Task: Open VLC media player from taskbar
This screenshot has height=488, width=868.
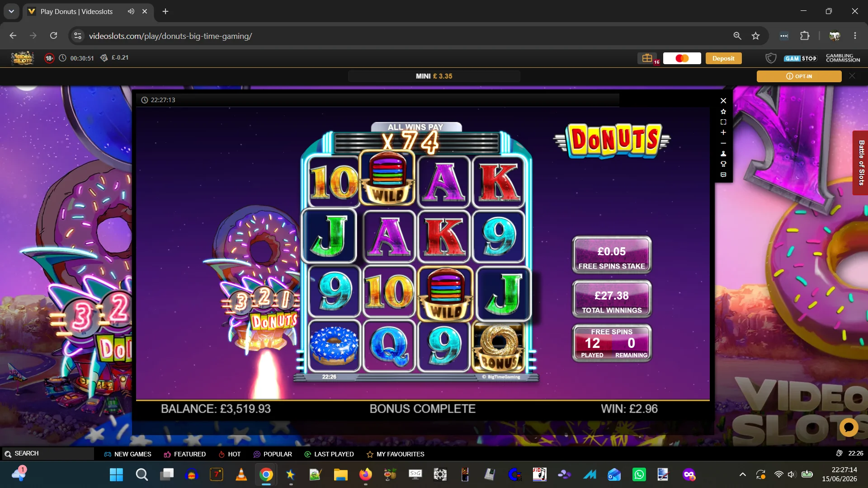Action: [241, 474]
